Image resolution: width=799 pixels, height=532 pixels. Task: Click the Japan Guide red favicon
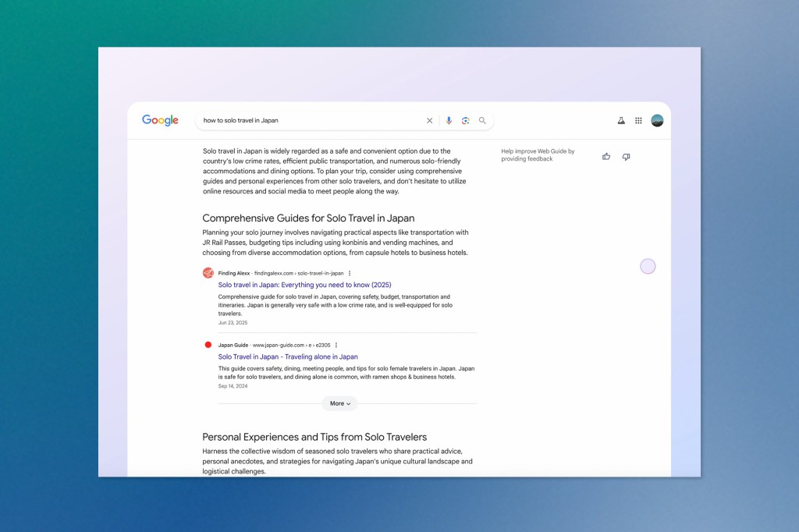coord(208,345)
